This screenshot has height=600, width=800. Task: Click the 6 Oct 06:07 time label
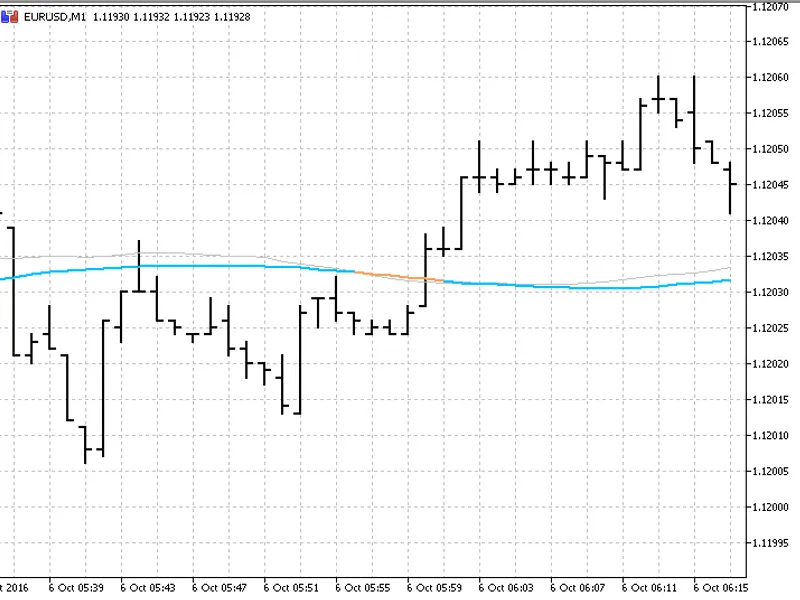tap(578, 588)
